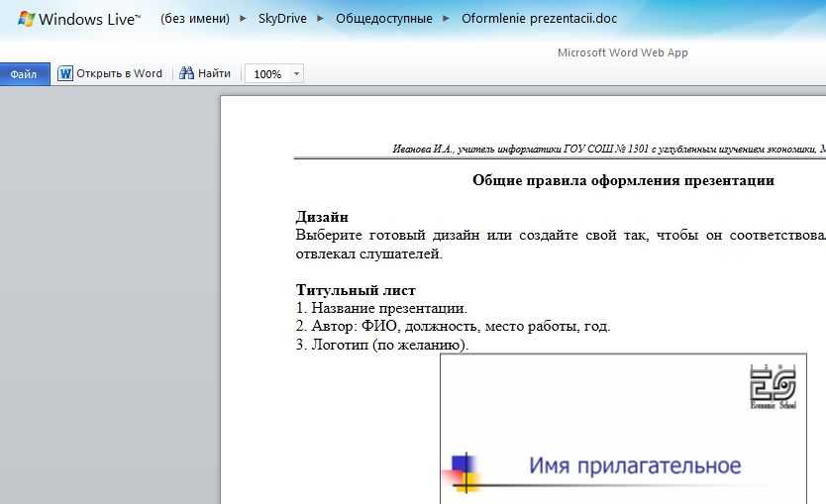Click the Windows Live butterfly logo
Screen dimensions: 826x504
click(25, 19)
